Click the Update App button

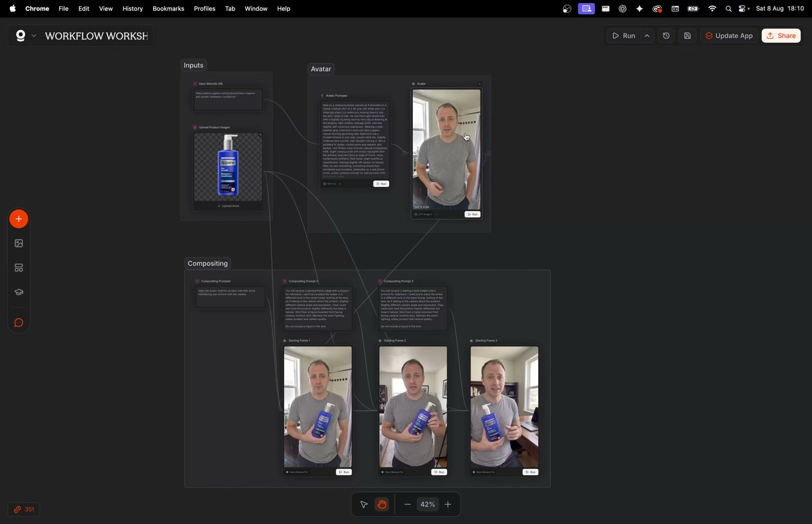[729, 36]
